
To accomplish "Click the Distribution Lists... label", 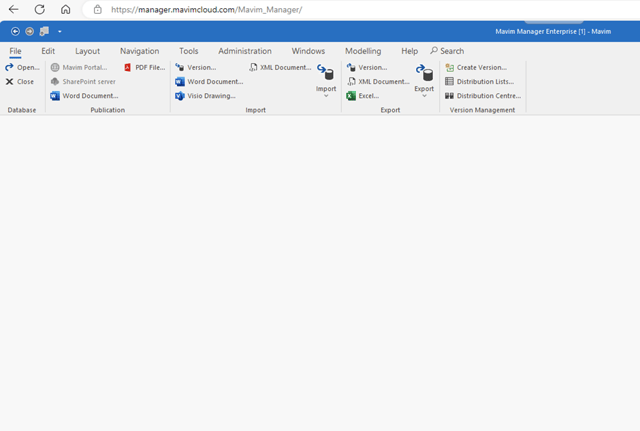I will click(x=485, y=82).
